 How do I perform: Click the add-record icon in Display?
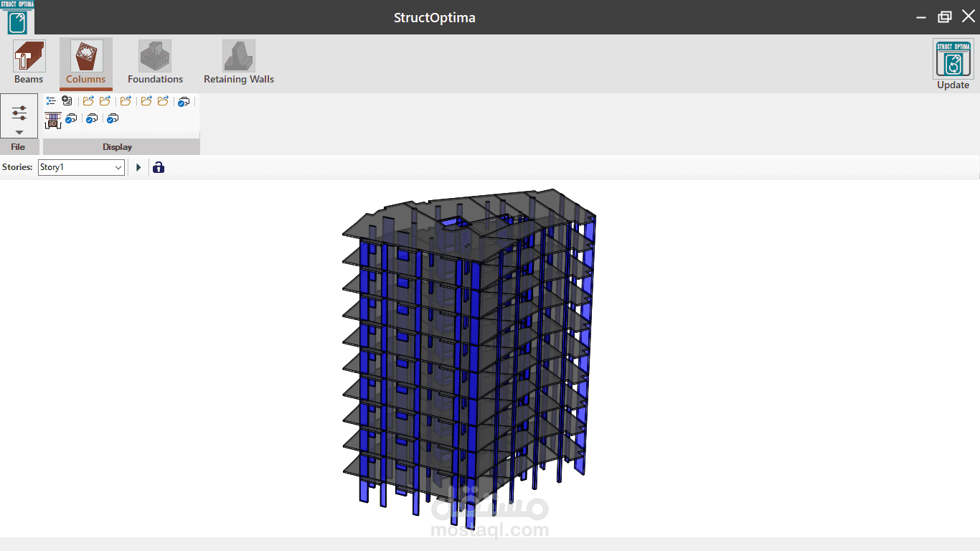click(x=67, y=101)
